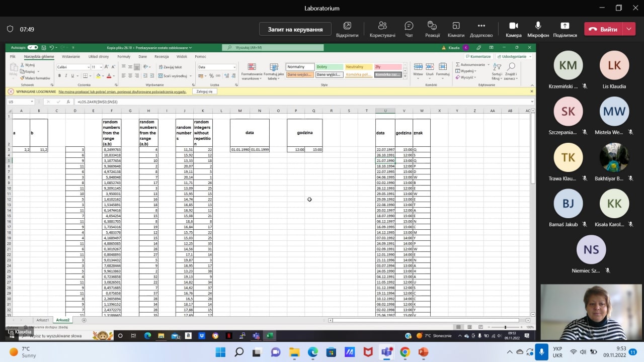Open Share content (Поділитися)
644x362 pixels.
point(565,29)
